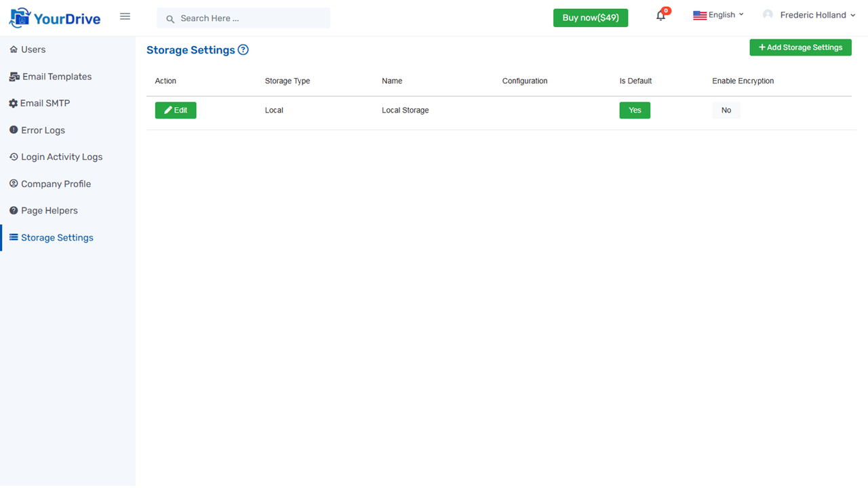Screen dimensions: 868x488
Task: Collapse the Storage Settings help tooltip
Action: point(243,49)
